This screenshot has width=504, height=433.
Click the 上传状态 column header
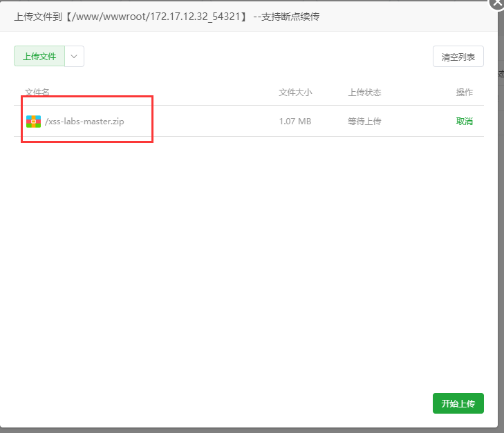point(364,93)
